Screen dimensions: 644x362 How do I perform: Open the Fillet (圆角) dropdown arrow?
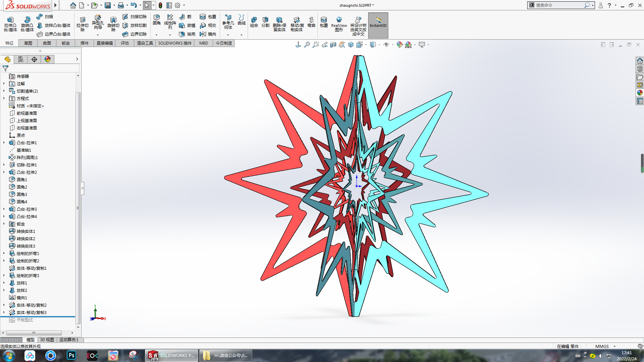click(x=156, y=35)
